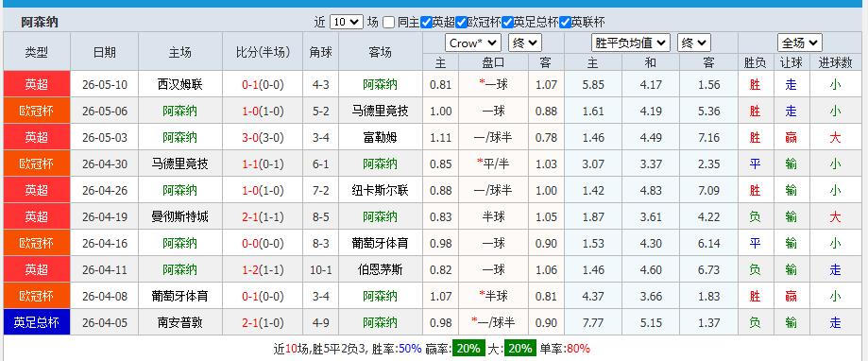Viewport: 868px width, 361px height.
Task: Open the 纽卡斯尔联 team link
Action: (381, 191)
